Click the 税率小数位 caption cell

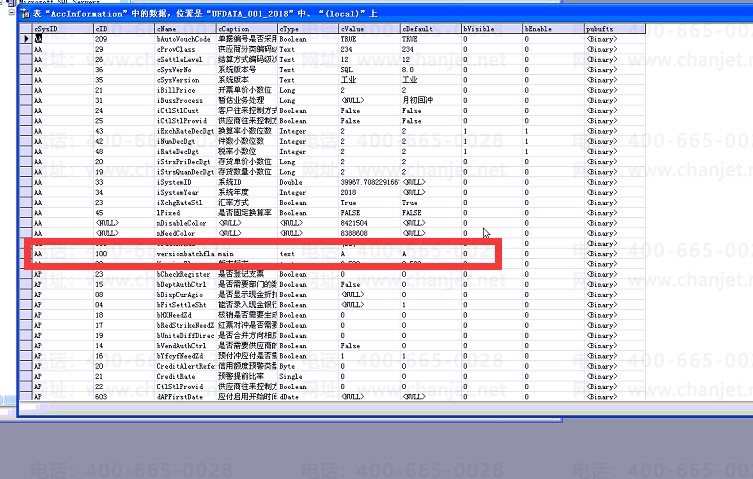tap(247, 152)
